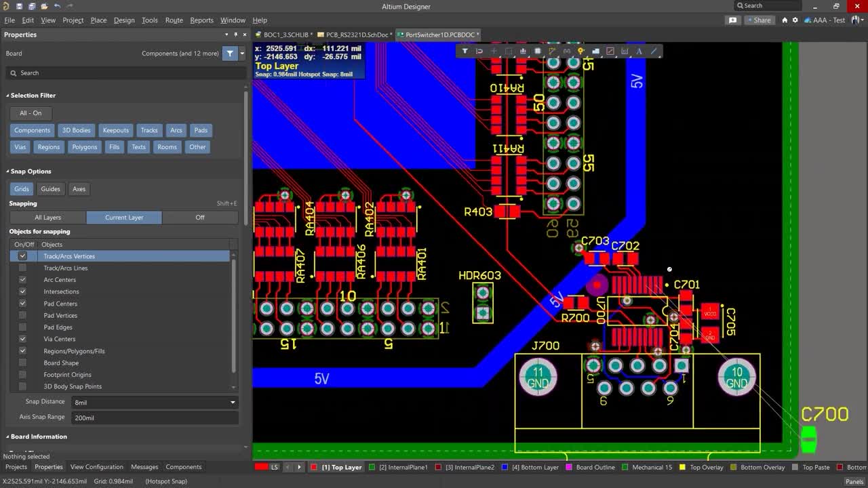
Task: Click the Bottom Layer blue color swatch
Action: [x=504, y=467]
